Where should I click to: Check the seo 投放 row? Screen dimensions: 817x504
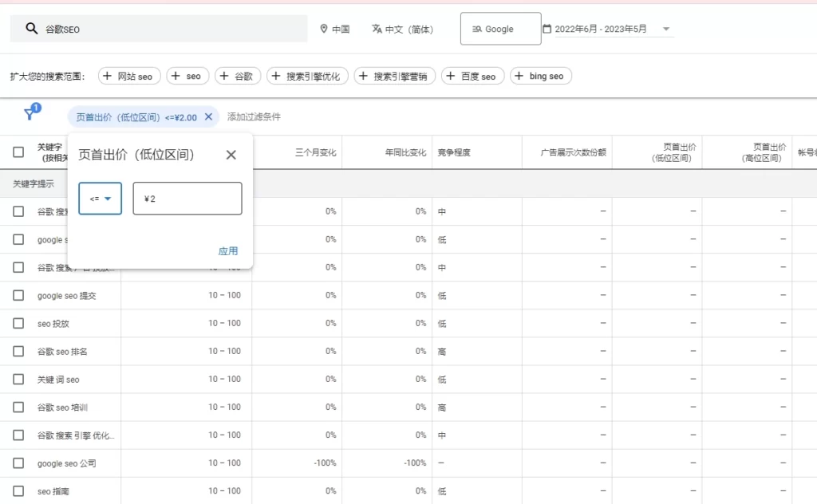coord(18,323)
